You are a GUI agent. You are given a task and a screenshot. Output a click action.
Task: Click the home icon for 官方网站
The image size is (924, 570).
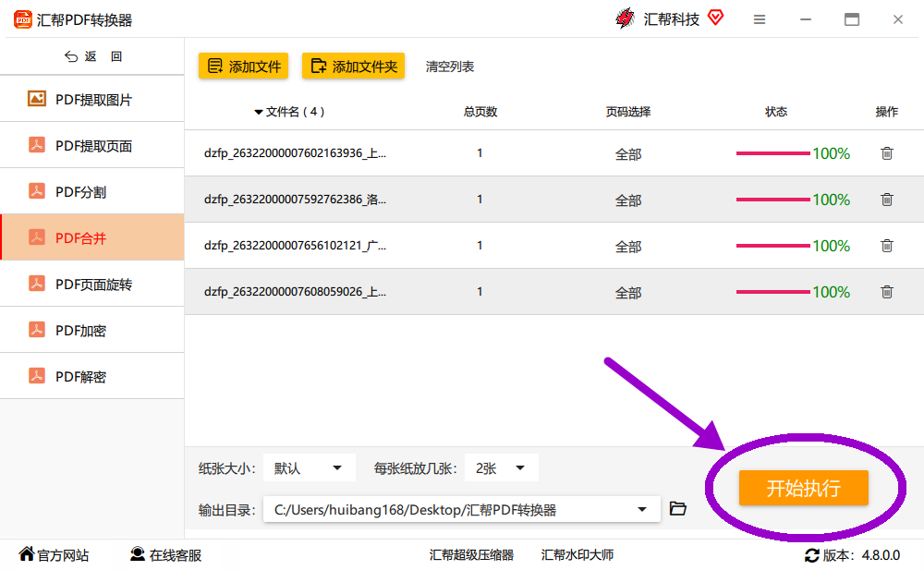tap(27, 553)
